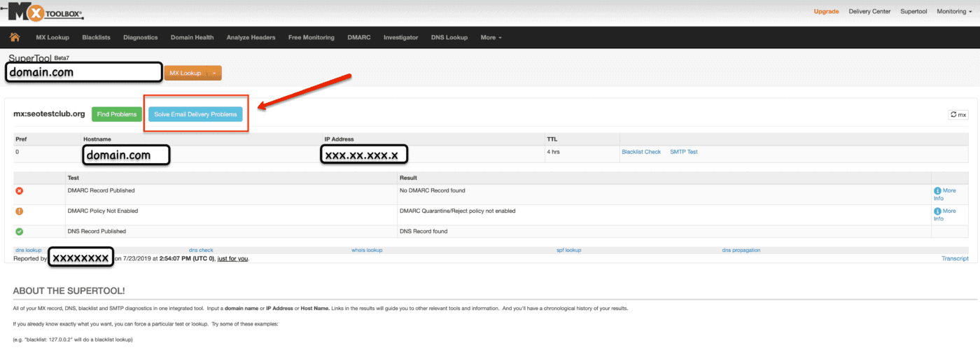Expand the More menu in navigation bar

tap(491, 37)
